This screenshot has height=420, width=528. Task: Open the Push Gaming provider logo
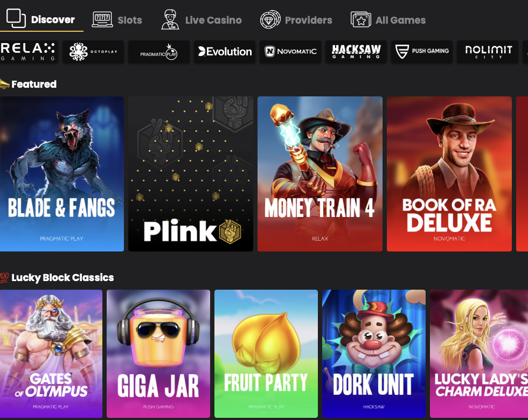pos(421,52)
